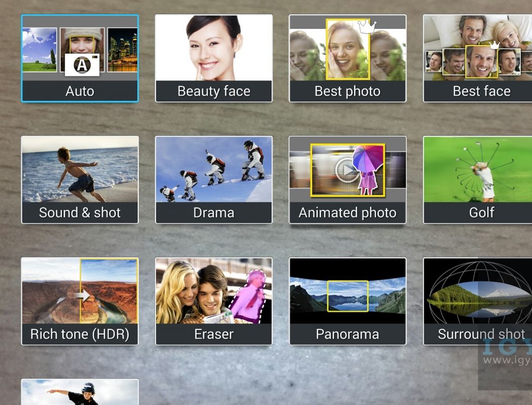Open the Best photo mode
This screenshot has width=532, height=405.
pos(347,58)
